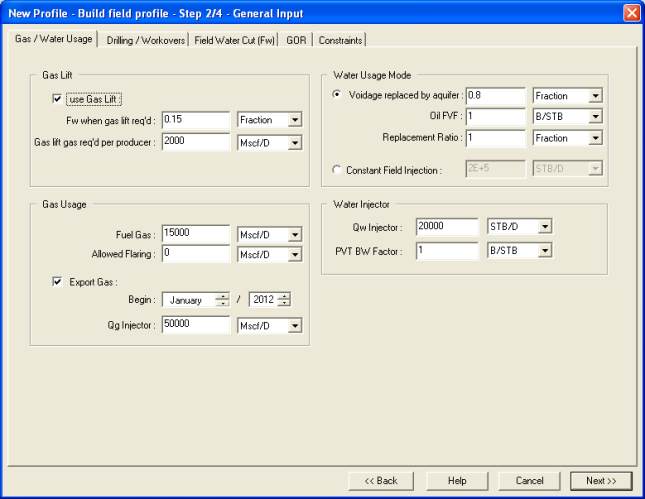Viewport: 645px width, 499px height.
Task: Open Fw gas lift unit dropdown
Action: (x=295, y=120)
